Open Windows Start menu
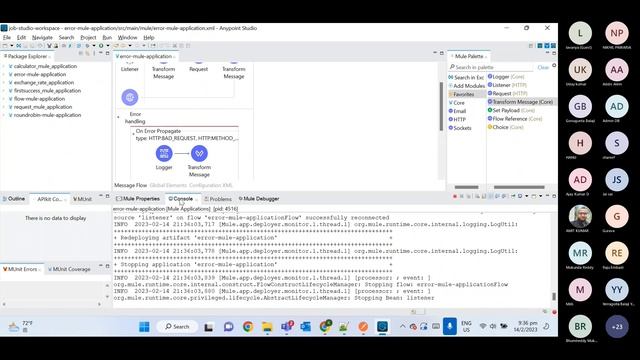Image resolution: width=640 pixels, height=360 pixels. click(144, 327)
